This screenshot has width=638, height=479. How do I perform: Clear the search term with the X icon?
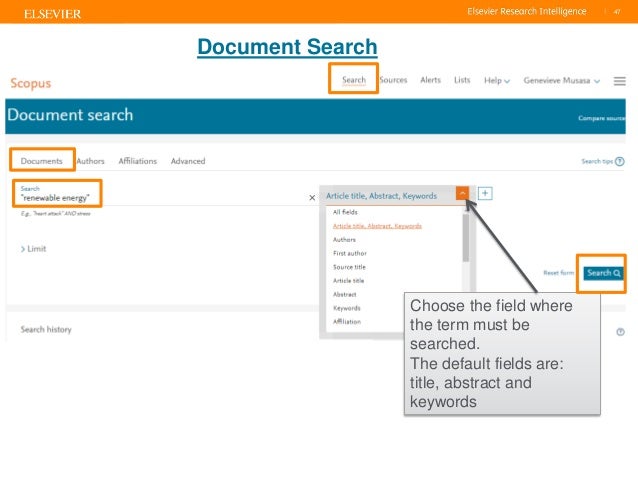pos(312,198)
